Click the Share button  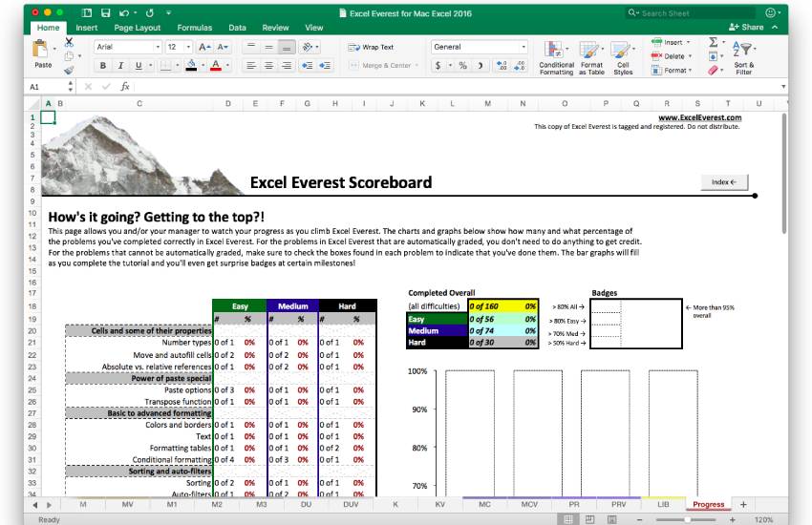click(x=746, y=27)
